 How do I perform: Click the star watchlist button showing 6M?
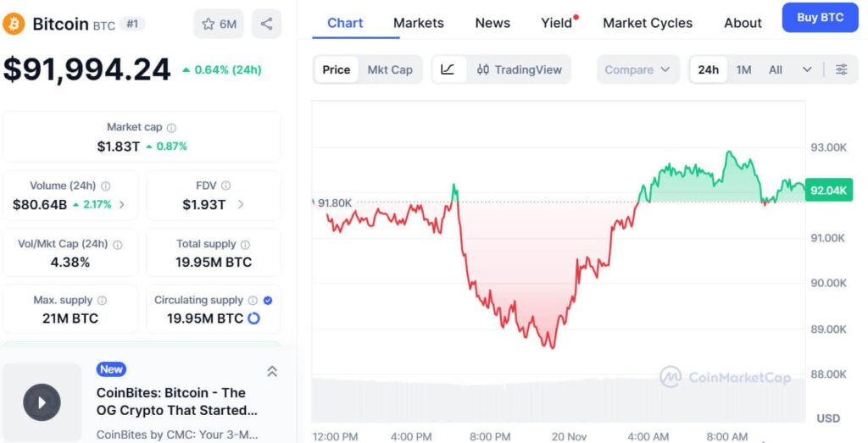pyautogui.click(x=219, y=24)
